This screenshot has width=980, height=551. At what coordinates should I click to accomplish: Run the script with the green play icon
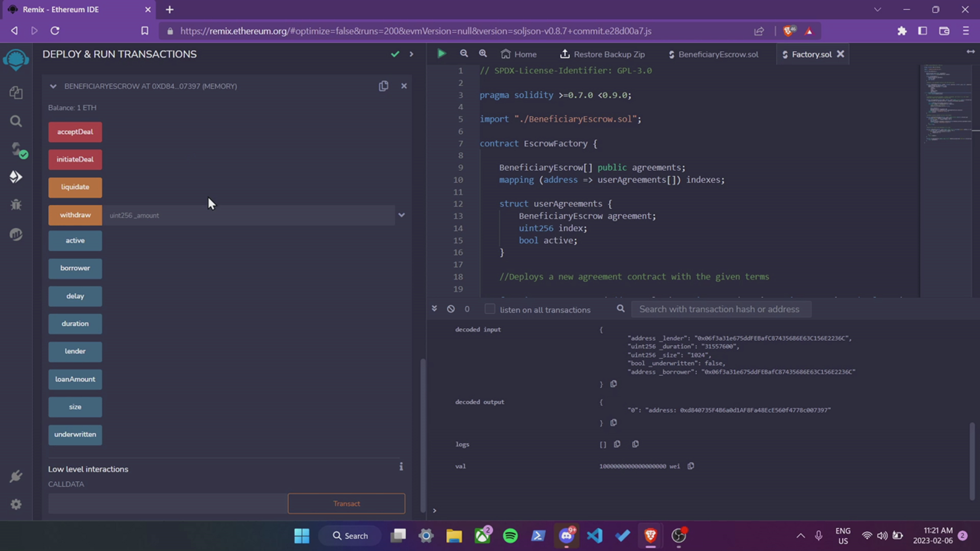(x=442, y=54)
